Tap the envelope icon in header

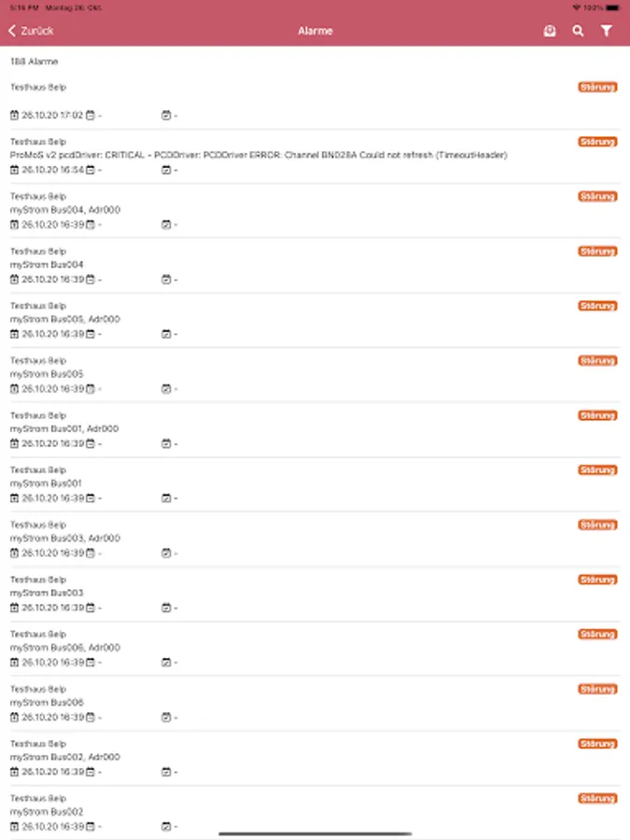coord(550,31)
